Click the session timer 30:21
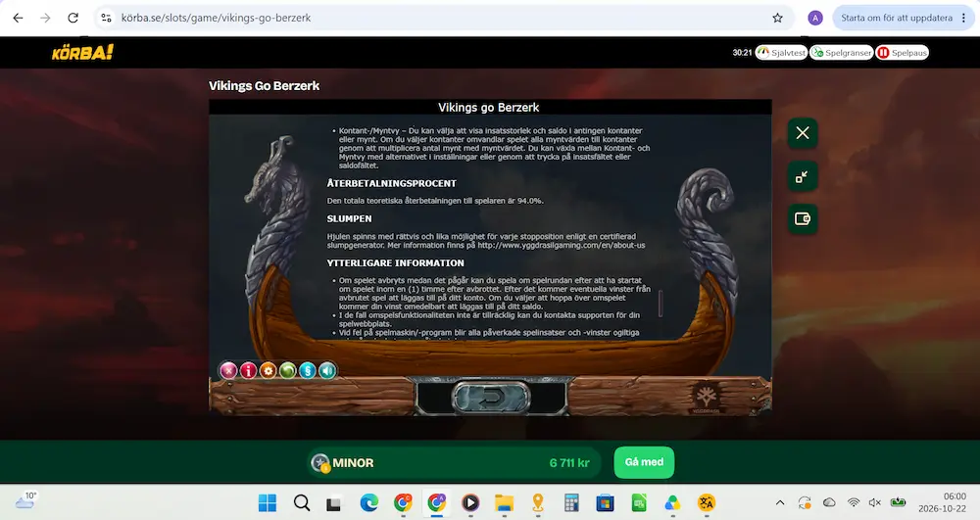The image size is (980, 520). (x=742, y=53)
